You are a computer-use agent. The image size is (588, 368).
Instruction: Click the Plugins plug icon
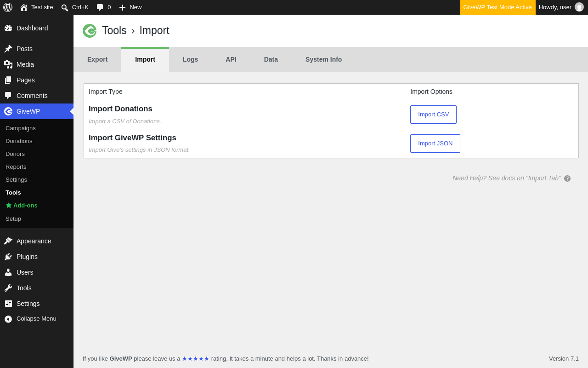point(8,257)
